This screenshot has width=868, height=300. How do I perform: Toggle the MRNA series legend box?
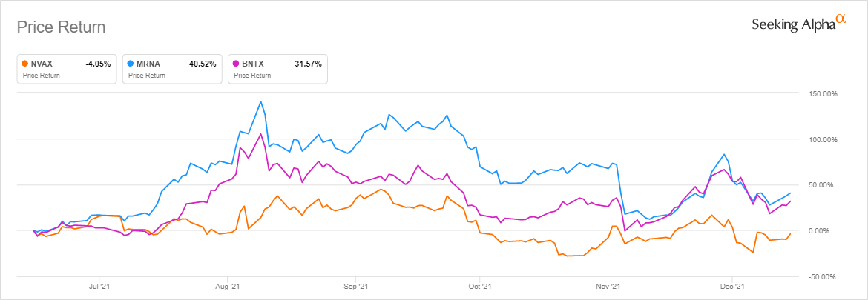[172, 70]
